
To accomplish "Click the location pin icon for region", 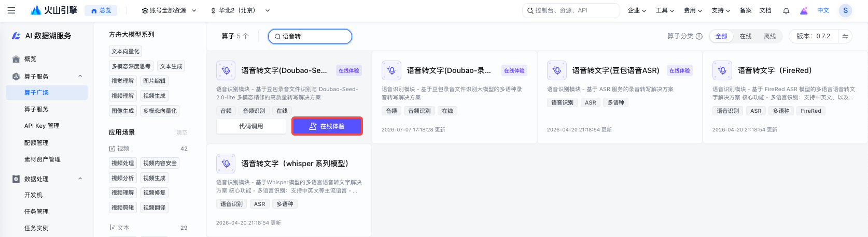I will (x=213, y=10).
